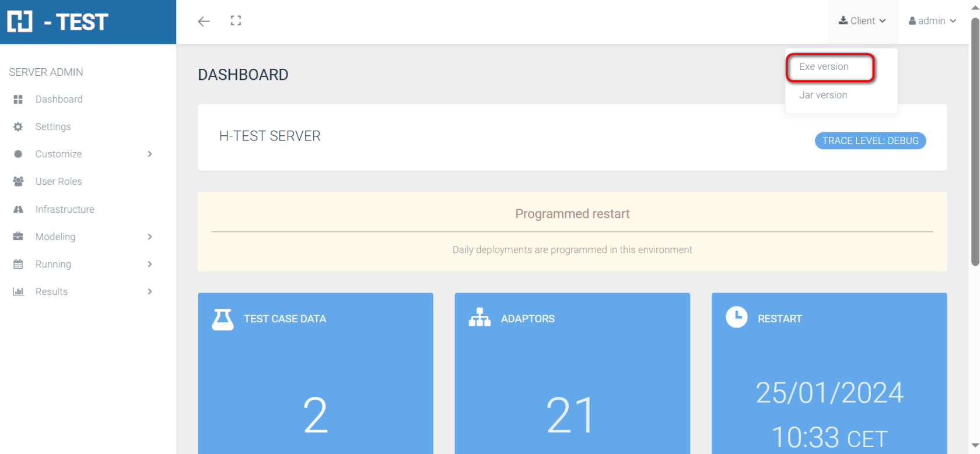
Task: Select Exe version from Client menu
Action: (x=824, y=67)
